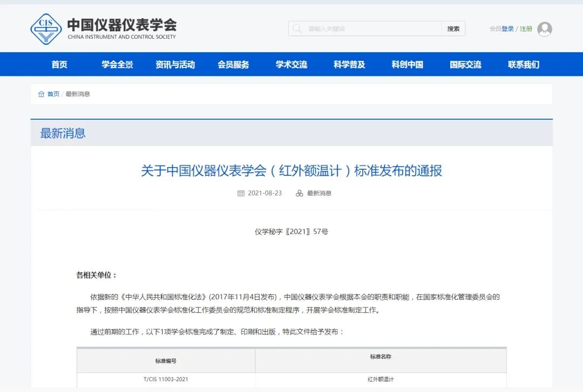Viewport: 583px width, 392px height.
Task: Click the home icon in breadcrumb
Action: [x=41, y=94]
